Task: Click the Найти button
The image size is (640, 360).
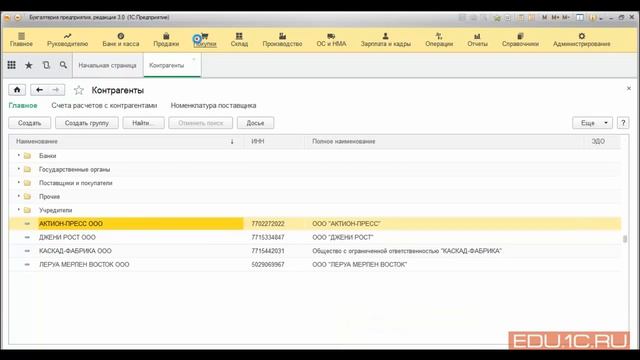Action: pos(143,123)
